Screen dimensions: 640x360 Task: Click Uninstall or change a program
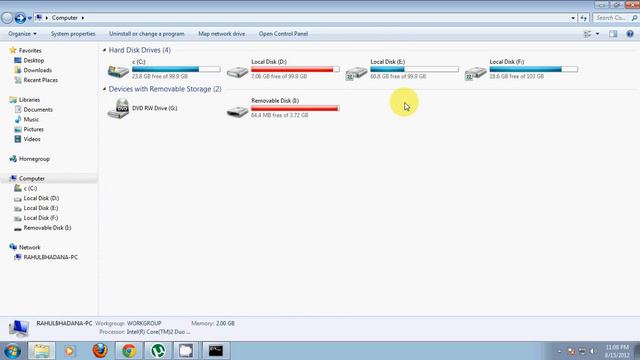(x=147, y=34)
